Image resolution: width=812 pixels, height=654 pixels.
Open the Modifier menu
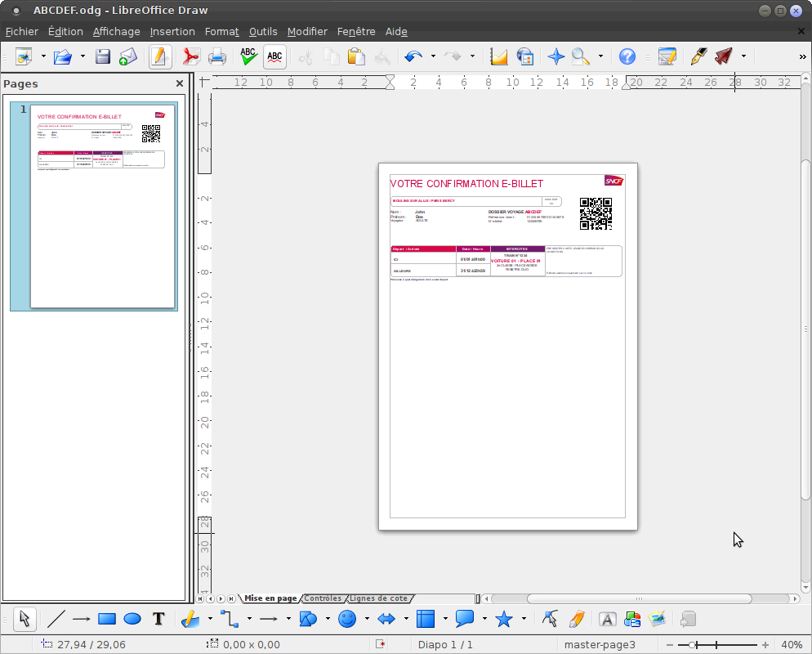coord(307,32)
